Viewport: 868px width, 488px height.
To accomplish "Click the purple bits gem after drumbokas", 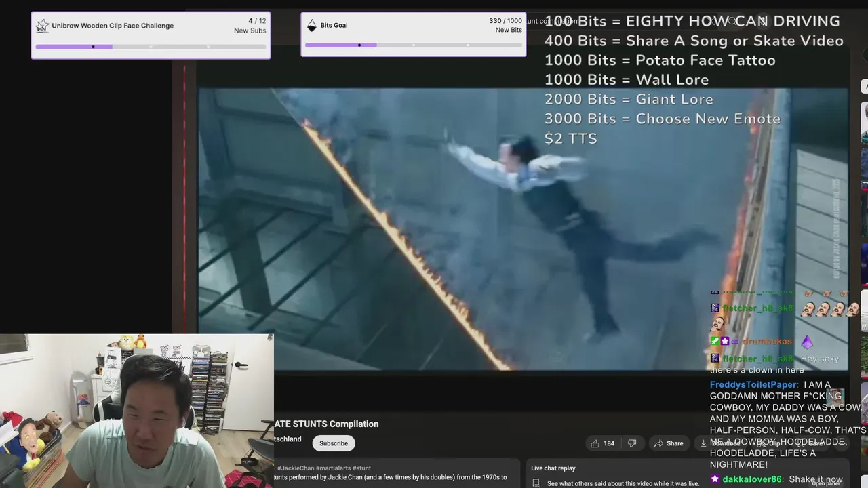I will tap(806, 342).
